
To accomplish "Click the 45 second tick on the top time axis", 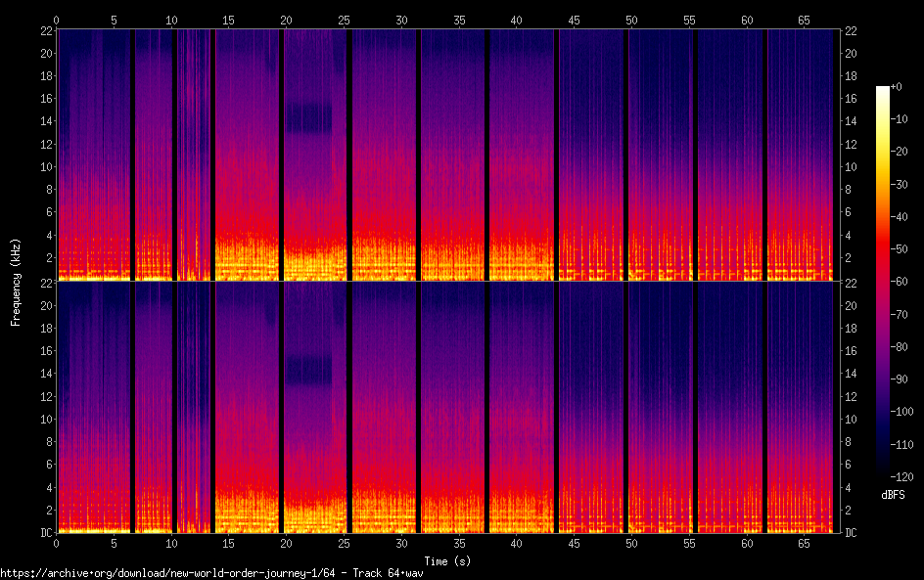I will tap(575, 19).
